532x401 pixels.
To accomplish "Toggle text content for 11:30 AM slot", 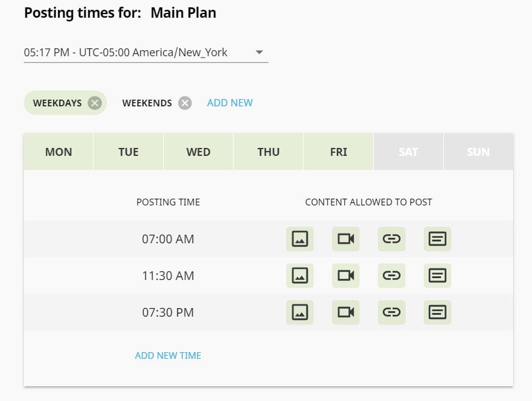I will (437, 276).
